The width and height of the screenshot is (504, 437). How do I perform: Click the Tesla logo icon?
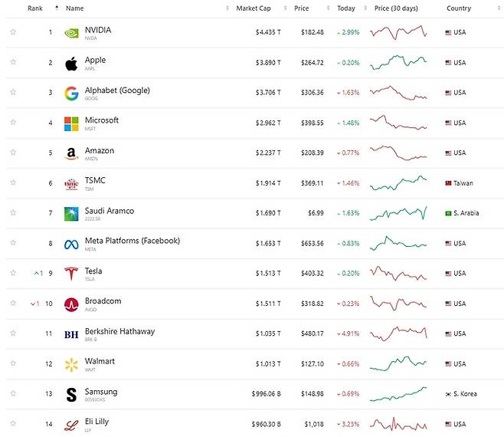coord(71,274)
